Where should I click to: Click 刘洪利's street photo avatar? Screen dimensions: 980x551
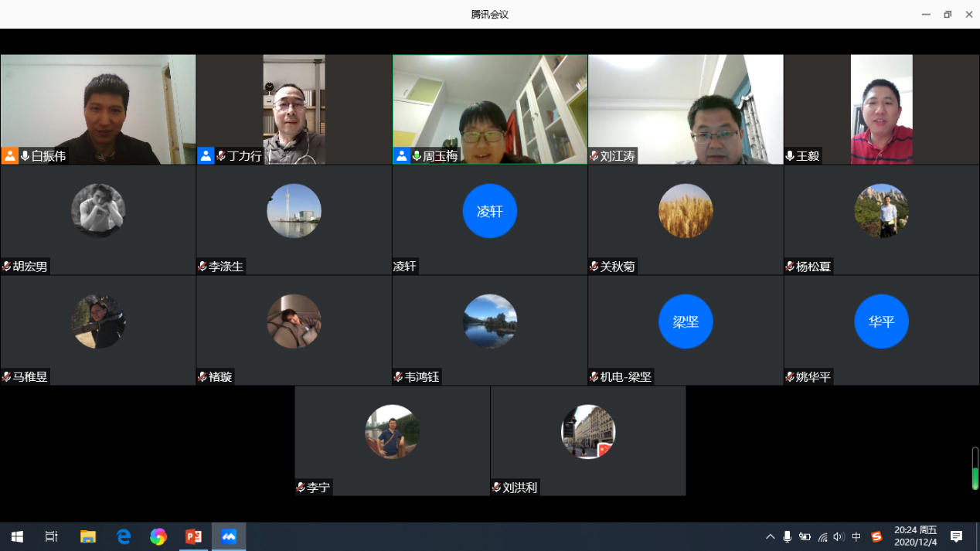[588, 432]
